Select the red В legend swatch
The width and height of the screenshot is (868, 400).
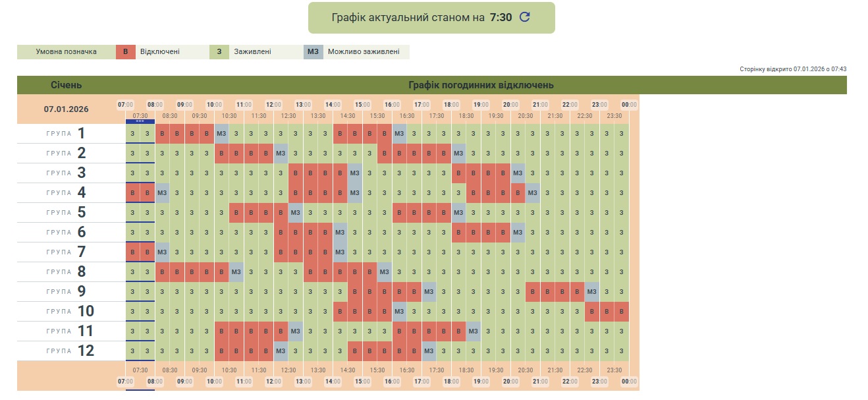pyautogui.click(x=125, y=51)
